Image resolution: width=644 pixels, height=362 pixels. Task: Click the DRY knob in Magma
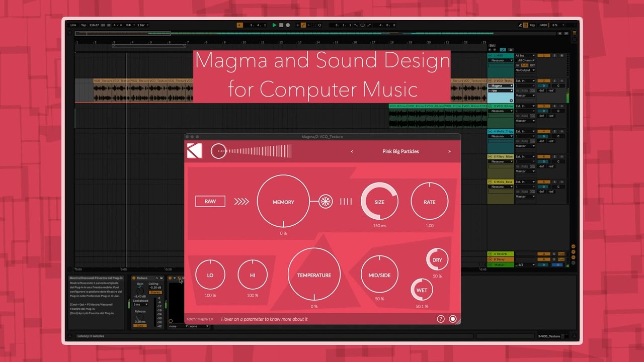coord(437,260)
